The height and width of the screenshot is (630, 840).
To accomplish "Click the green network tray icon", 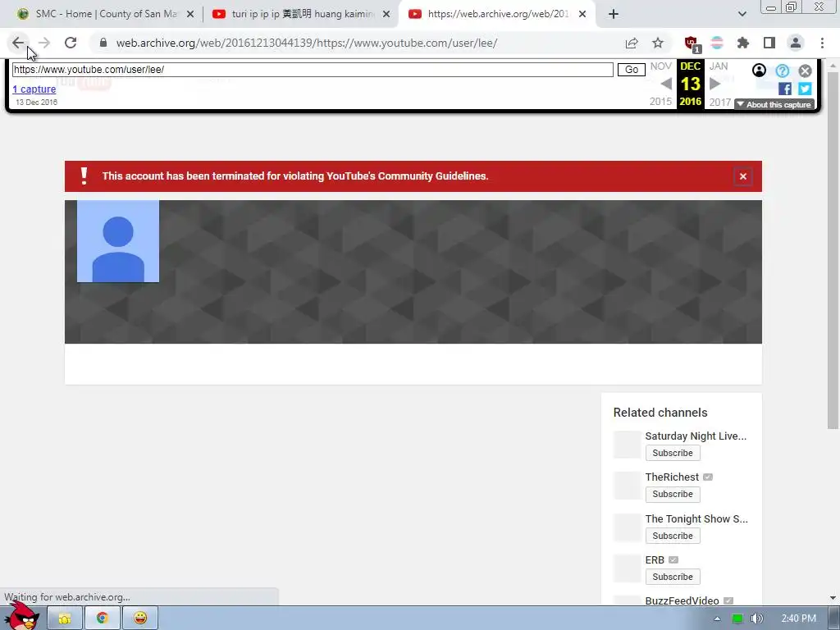I will click(737, 619).
